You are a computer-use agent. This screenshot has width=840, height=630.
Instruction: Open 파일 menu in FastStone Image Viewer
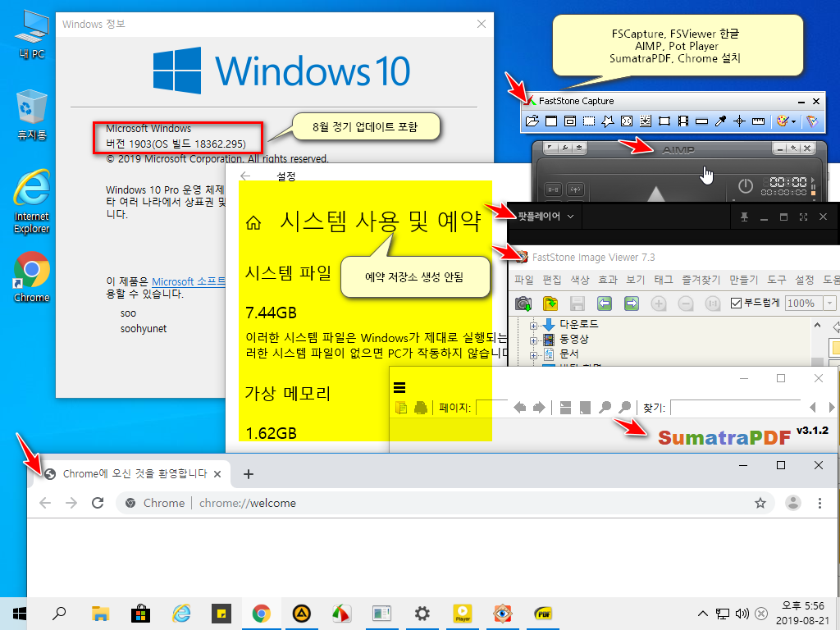point(523,280)
